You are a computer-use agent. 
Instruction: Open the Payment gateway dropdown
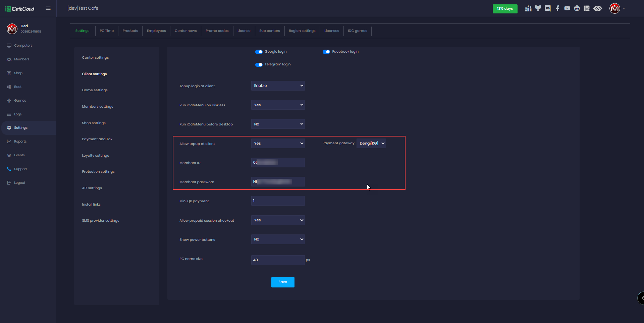371,144
